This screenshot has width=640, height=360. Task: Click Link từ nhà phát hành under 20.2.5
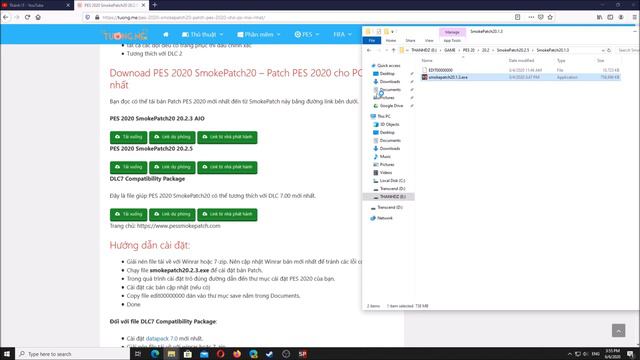pyautogui.click(x=227, y=167)
